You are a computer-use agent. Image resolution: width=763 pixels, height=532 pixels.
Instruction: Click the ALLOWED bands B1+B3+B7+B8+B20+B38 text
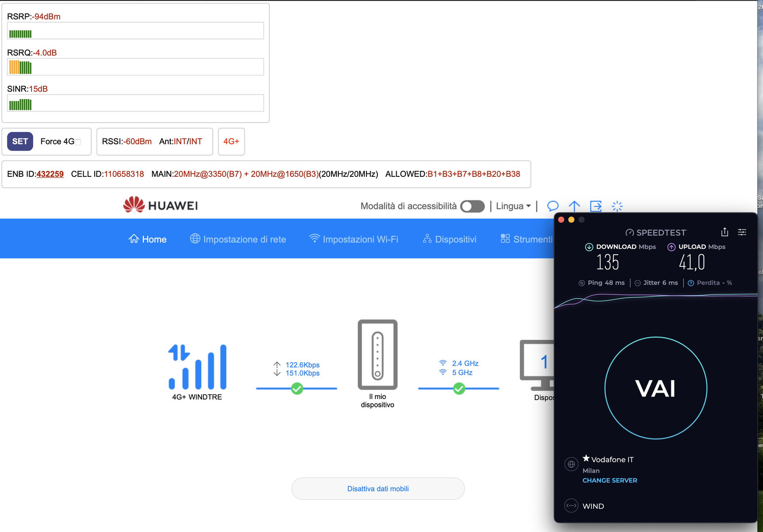click(474, 174)
